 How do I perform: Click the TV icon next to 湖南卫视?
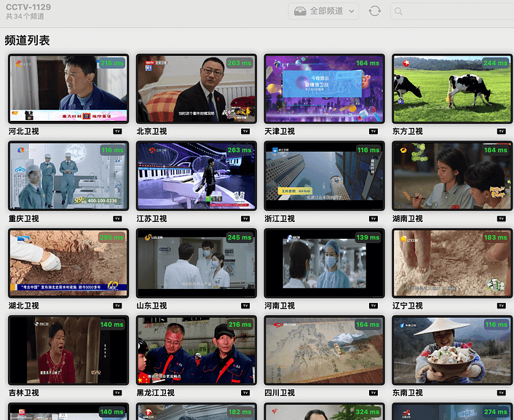coord(501,218)
